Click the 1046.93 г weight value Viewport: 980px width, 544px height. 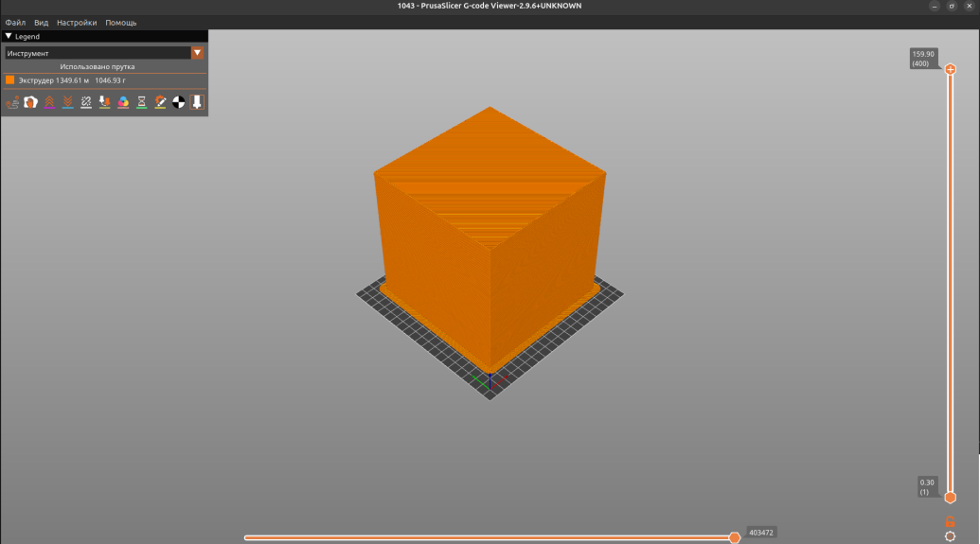click(110, 80)
